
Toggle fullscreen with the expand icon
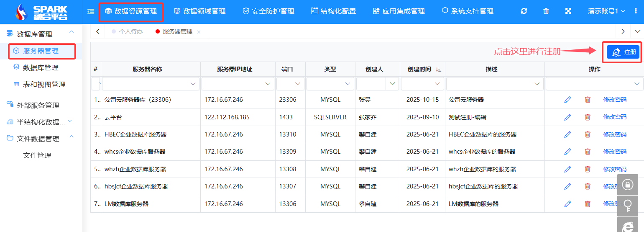(x=568, y=11)
